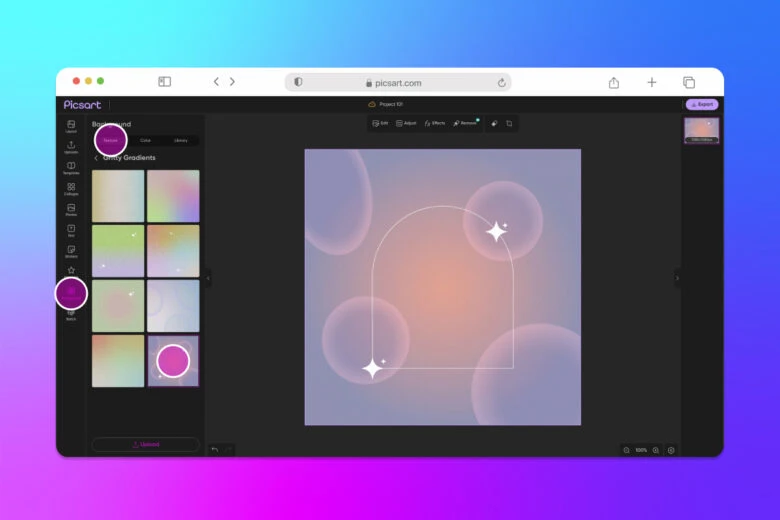Open the Photos panel in sidebar
Image resolution: width=780 pixels, height=520 pixels.
71,210
